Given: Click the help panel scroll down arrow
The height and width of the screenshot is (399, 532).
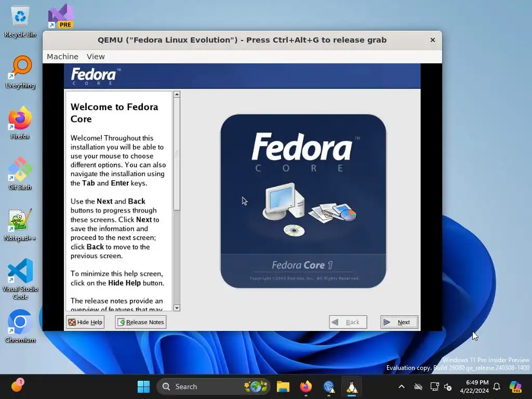Looking at the screenshot, I should [x=177, y=308].
